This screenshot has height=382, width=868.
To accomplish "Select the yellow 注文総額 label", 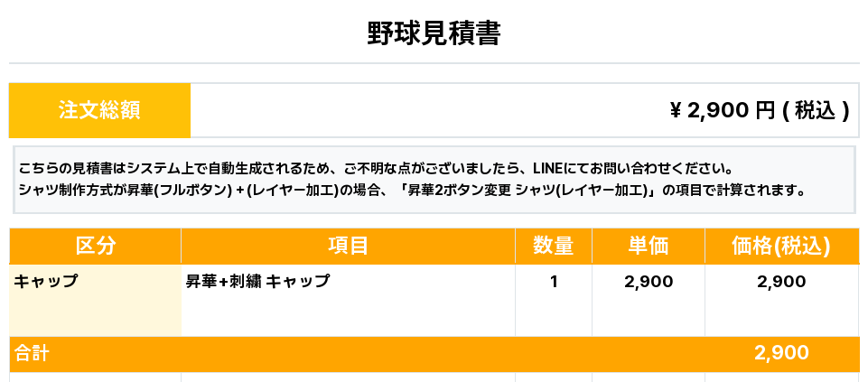I will tap(99, 110).
